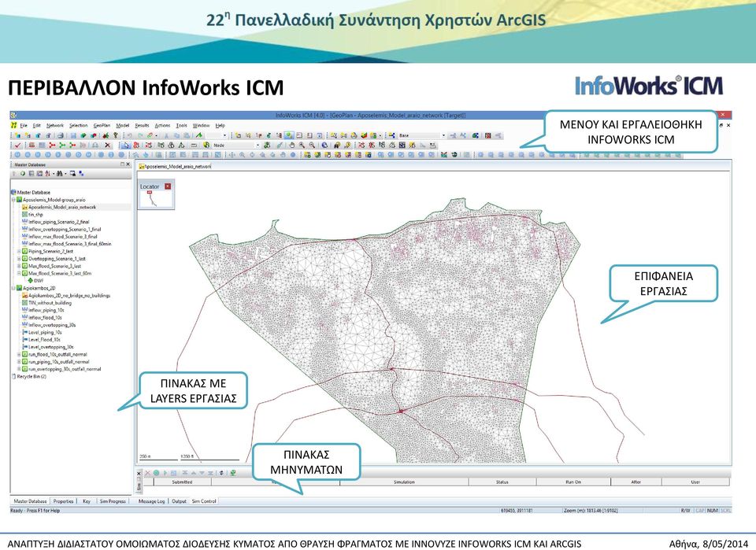756x550 pixels.
Task: Close the Locator mini window
Action: click(168, 186)
